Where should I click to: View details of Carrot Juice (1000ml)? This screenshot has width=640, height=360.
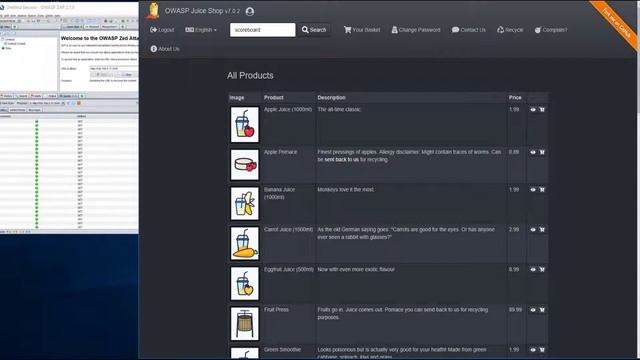pos(533,230)
